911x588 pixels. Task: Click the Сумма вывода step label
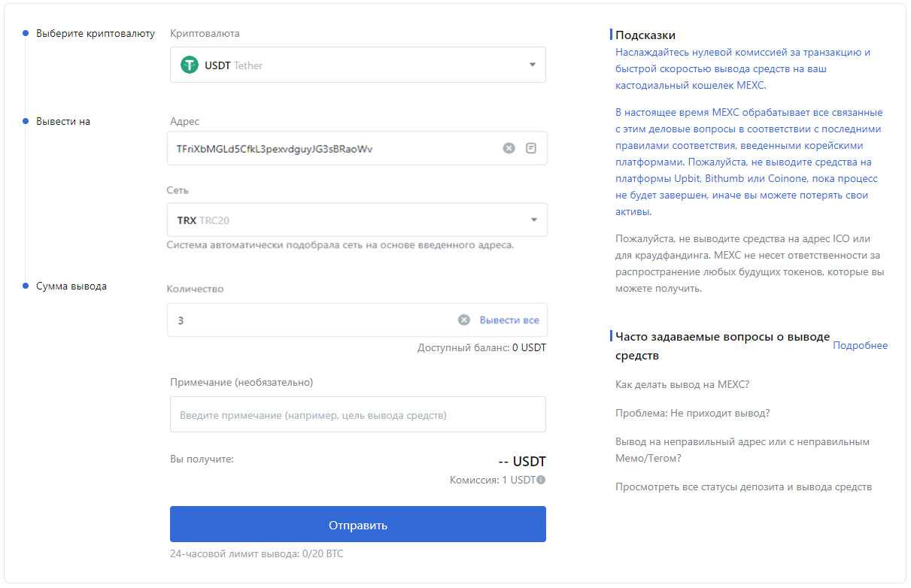(71, 286)
